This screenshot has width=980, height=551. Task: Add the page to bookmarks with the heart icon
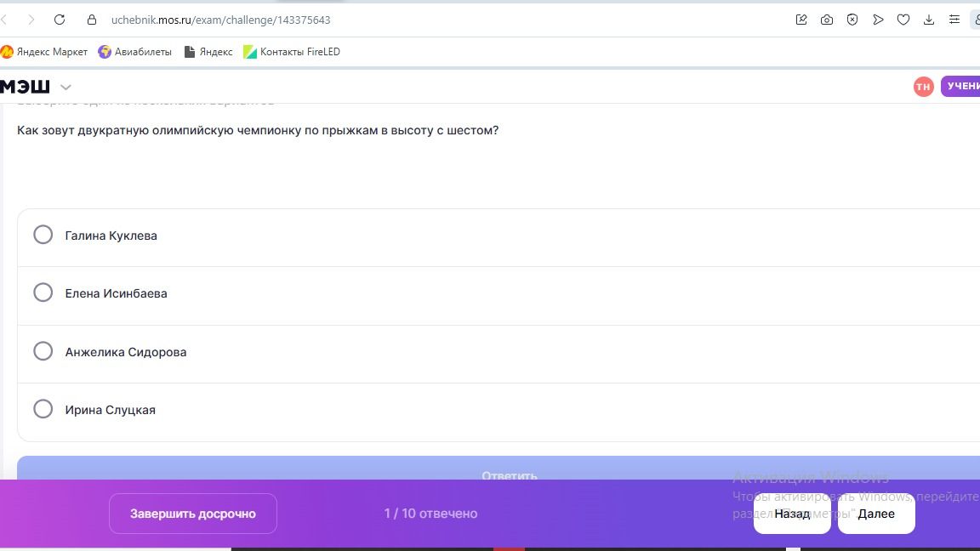coord(903,20)
